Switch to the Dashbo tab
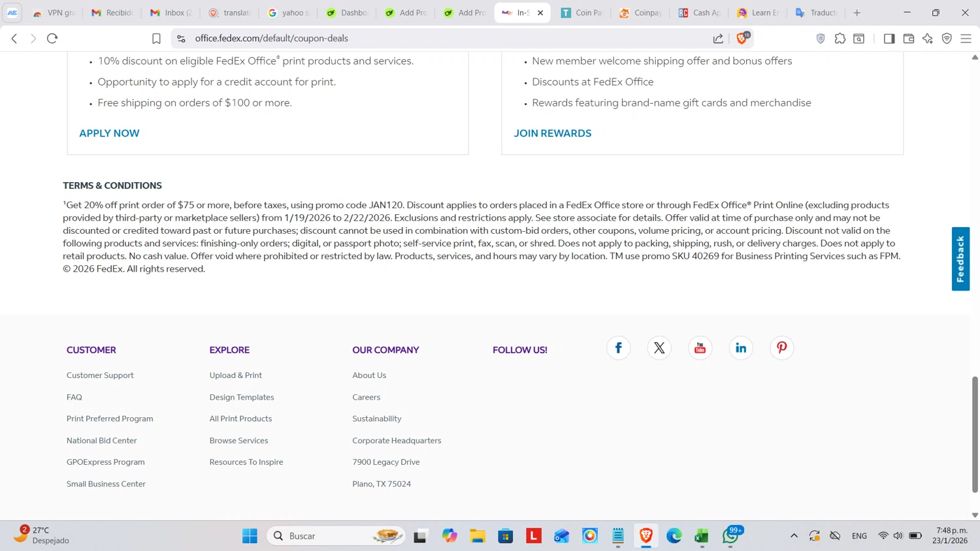980x551 pixels. pos(348,12)
